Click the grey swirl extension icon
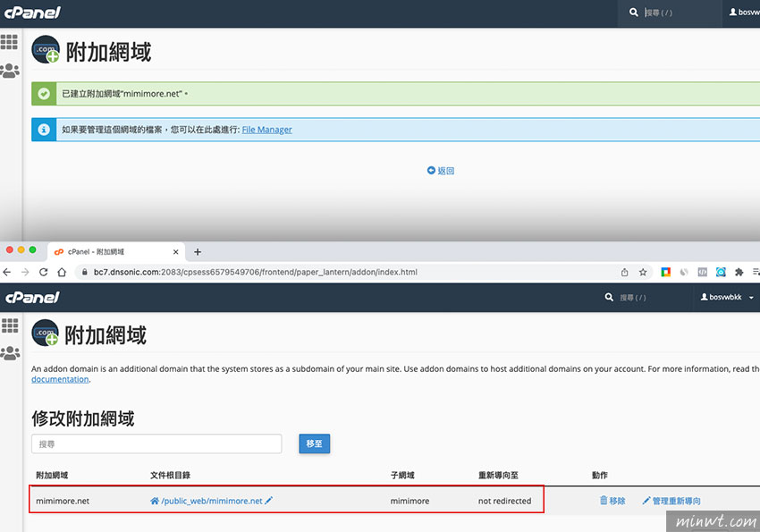The height and width of the screenshot is (532, 760). pyautogui.click(x=684, y=273)
